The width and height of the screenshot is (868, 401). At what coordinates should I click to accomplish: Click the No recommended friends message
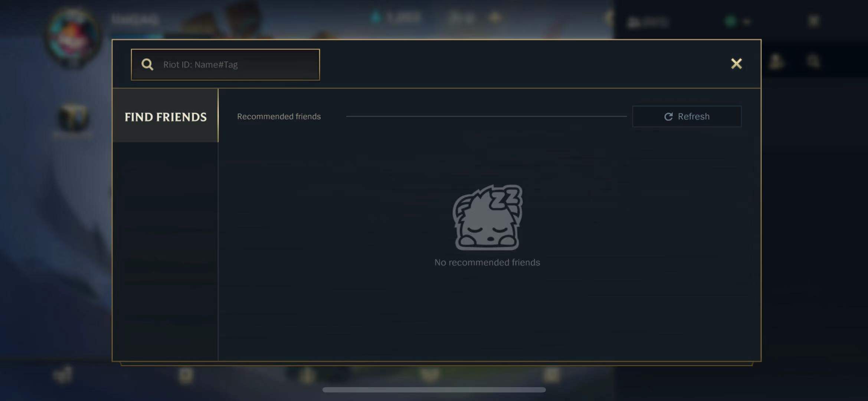487,263
